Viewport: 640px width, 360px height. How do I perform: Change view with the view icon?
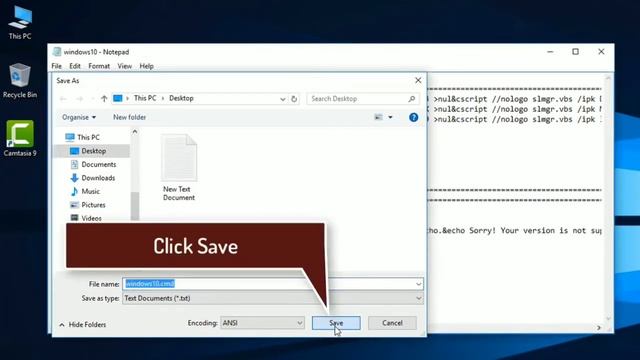click(378, 118)
